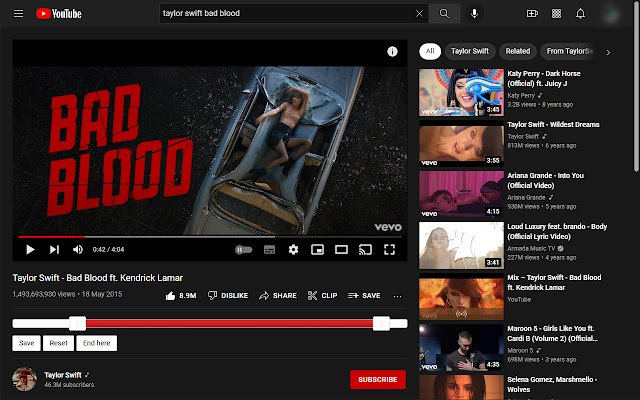
Task: Like the video with thumbs up
Action: pos(181,296)
